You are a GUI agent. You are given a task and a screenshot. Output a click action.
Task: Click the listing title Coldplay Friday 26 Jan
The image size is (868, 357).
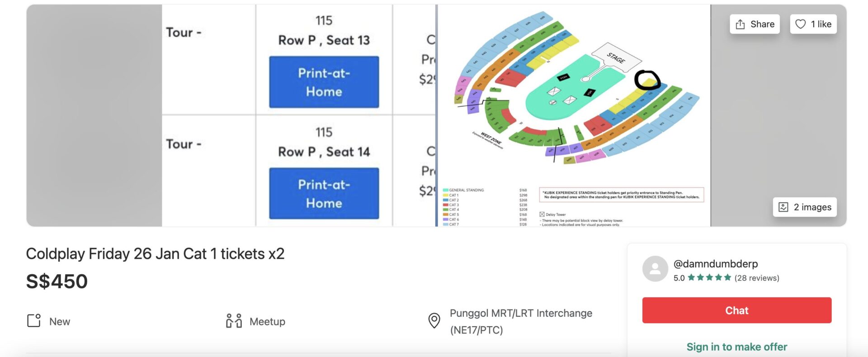click(x=156, y=254)
